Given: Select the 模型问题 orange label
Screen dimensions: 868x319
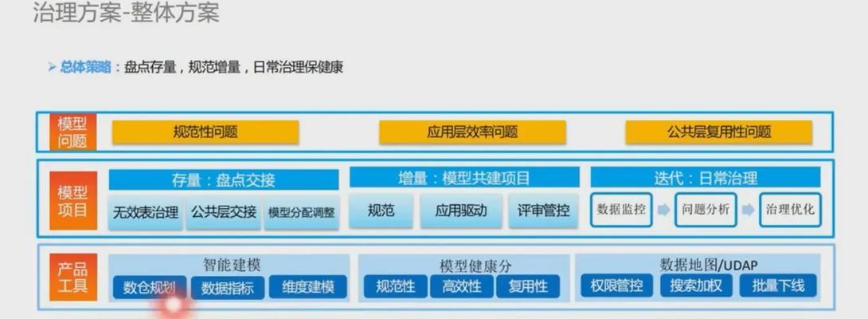Looking at the screenshot, I should (72, 132).
